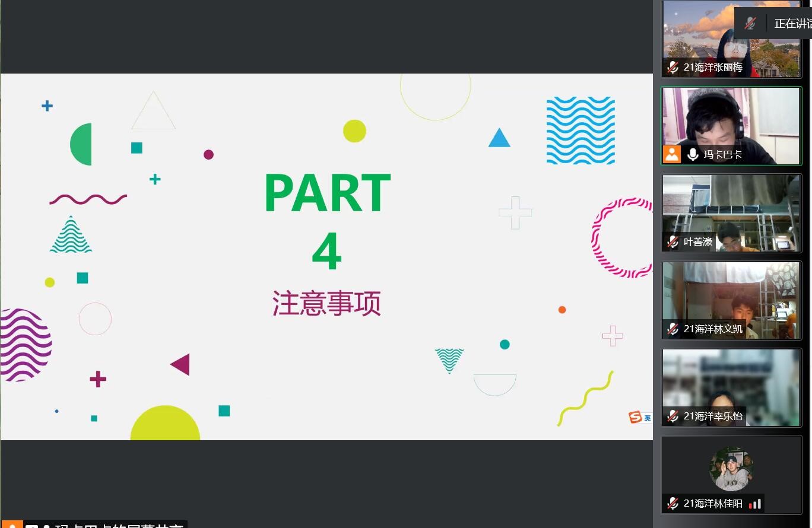Screen dimensions: 812x528
Task: Toggle the Sogou 英 language mode indicator
Action: click(x=647, y=418)
